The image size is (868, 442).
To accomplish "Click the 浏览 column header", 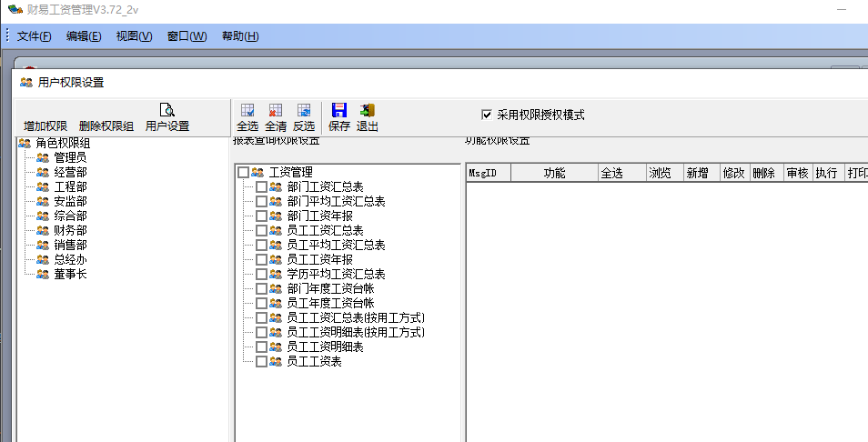I will 661,173.
